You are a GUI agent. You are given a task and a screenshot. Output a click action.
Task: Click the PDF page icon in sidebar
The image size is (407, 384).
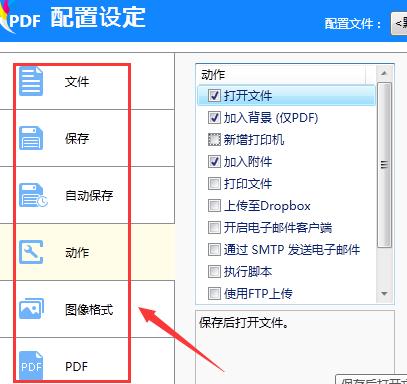tap(31, 366)
